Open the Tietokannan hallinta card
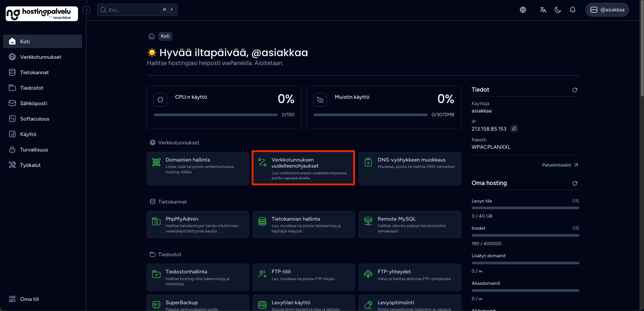 [x=304, y=224]
